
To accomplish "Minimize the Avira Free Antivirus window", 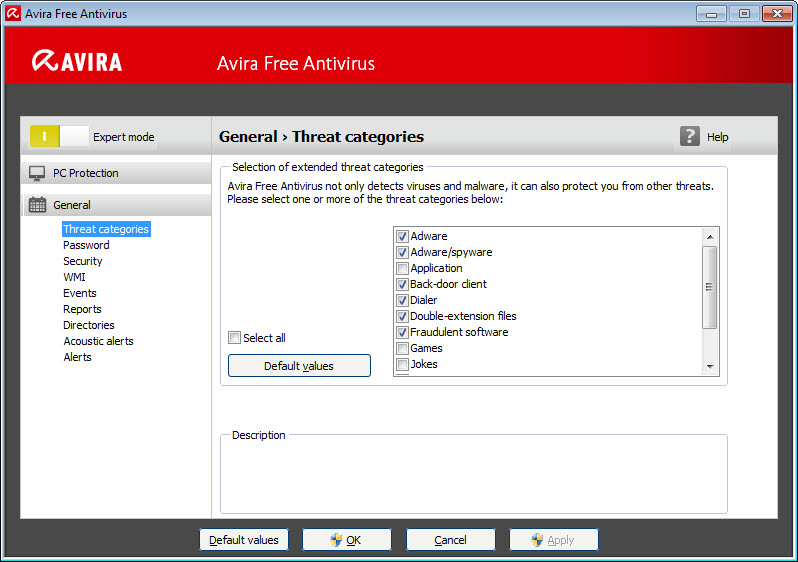I will pyautogui.click(x=711, y=14).
